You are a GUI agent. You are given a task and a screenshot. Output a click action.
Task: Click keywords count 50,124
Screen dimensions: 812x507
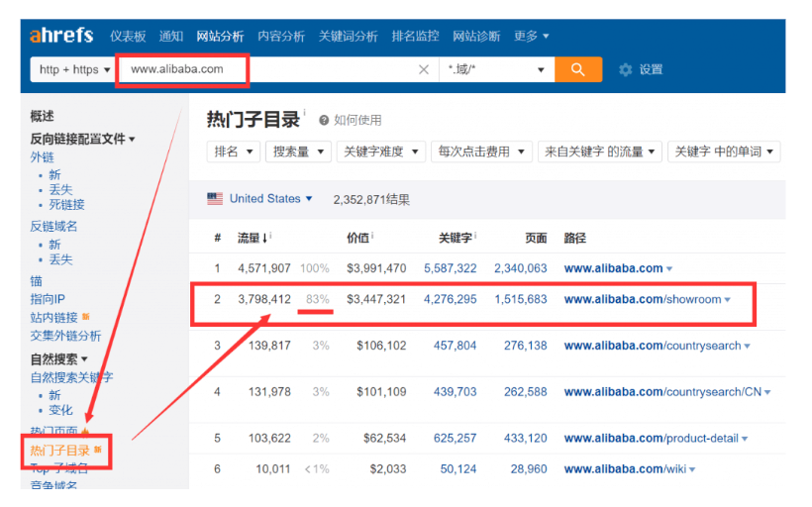(x=458, y=469)
